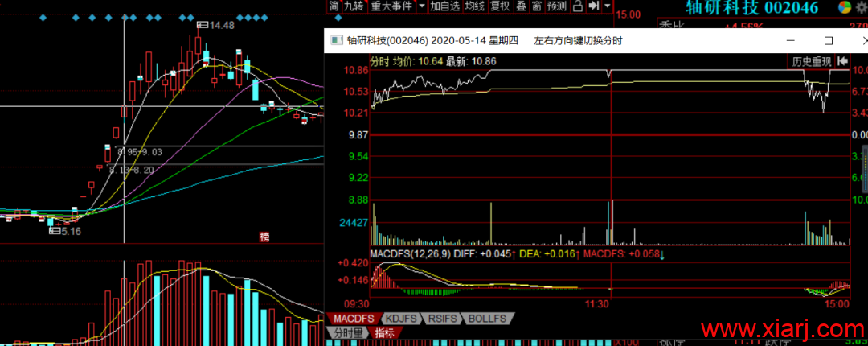Screen dimensions: 868x346
Task: Click the 榜 marker on the K-line chart
Action: click(x=264, y=237)
